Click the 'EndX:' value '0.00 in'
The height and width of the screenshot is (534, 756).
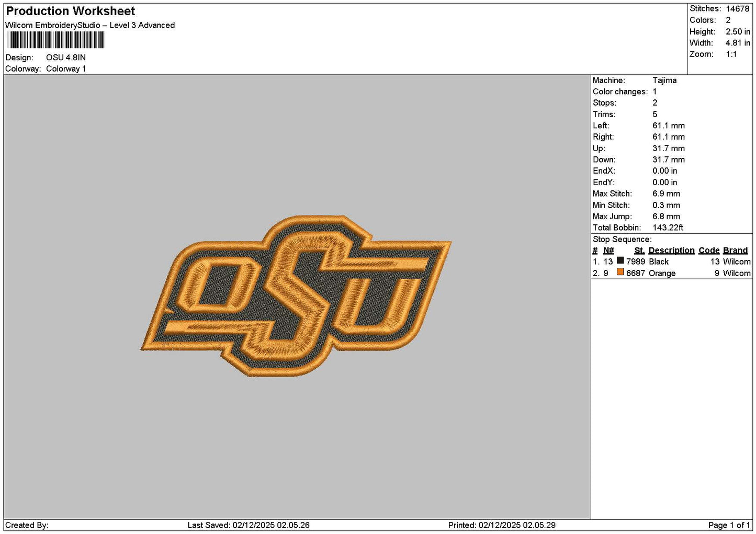click(x=664, y=171)
